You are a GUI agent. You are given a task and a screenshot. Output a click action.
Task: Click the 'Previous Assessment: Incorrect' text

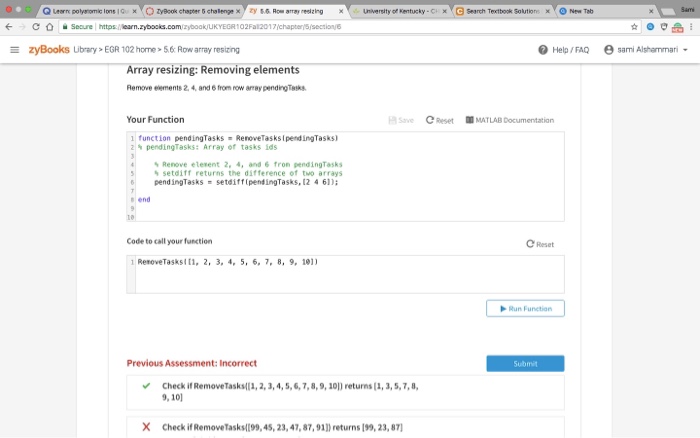[x=192, y=363]
